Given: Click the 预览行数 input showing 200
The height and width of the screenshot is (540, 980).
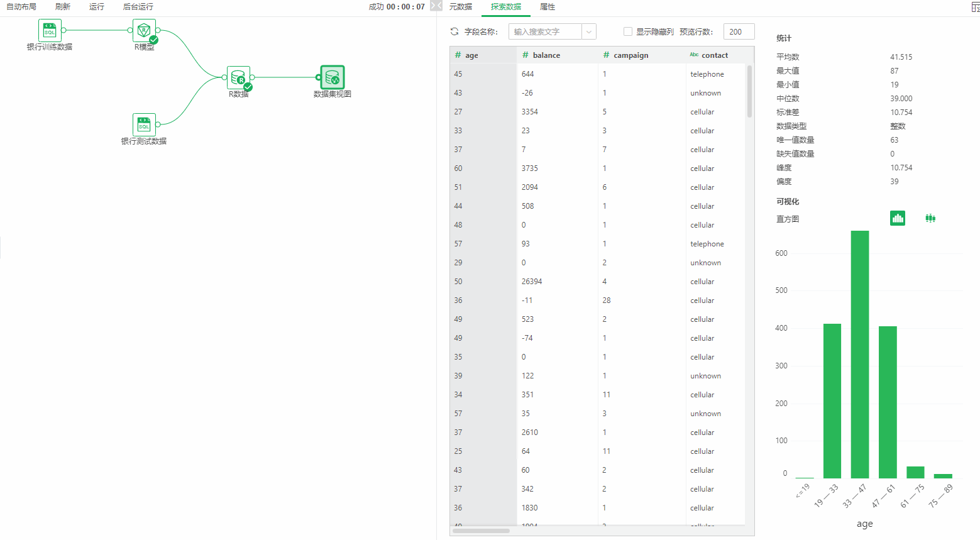Looking at the screenshot, I should pyautogui.click(x=739, y=31).
